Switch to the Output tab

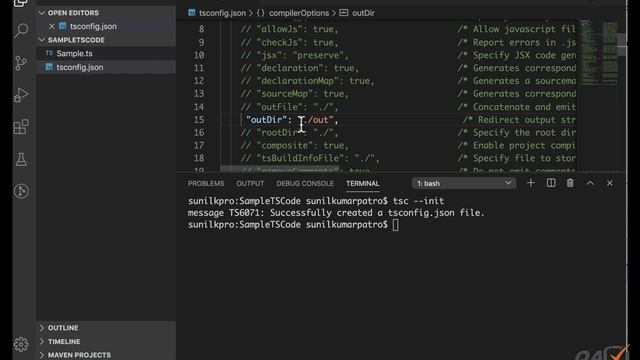[250, 184]
